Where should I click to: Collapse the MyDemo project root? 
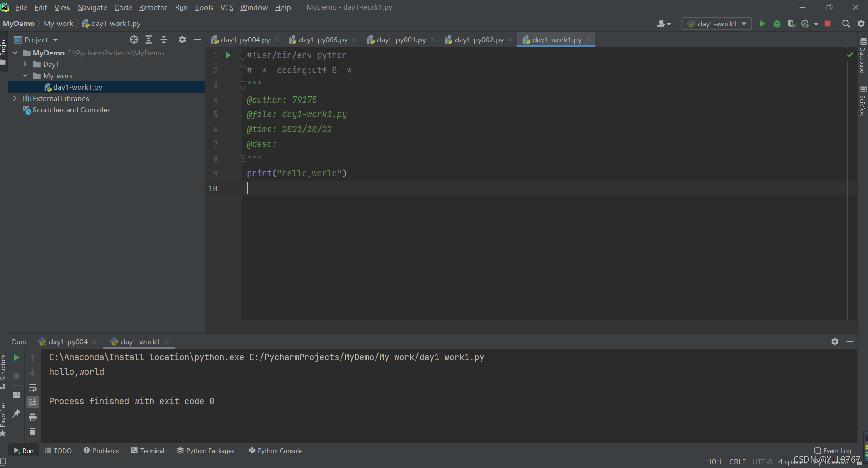(15, 53)
